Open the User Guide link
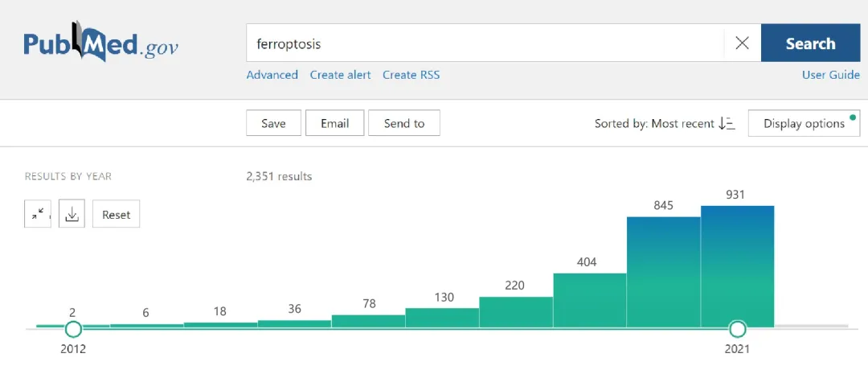This screenshot has height=370, width=868. click(x=831, y=75)
